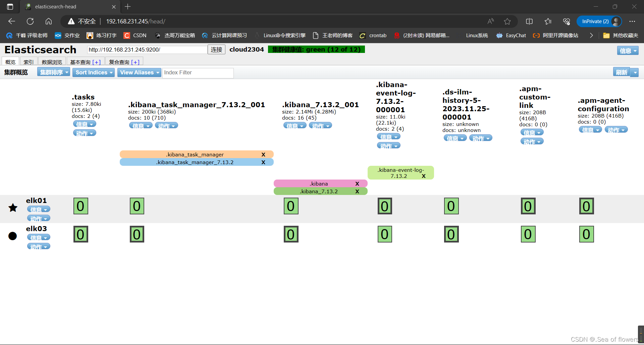Screen dimensions: 644x345
Task: Open the top-right 信息 dropdown
Action: [x=628, y=51]
